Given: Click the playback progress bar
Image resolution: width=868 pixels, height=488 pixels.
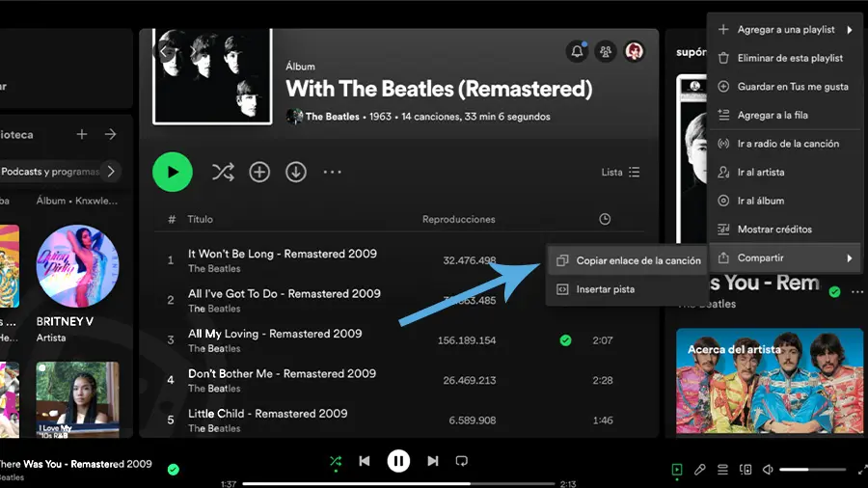Looking at the screenshot, I should [x=398, y=483].
